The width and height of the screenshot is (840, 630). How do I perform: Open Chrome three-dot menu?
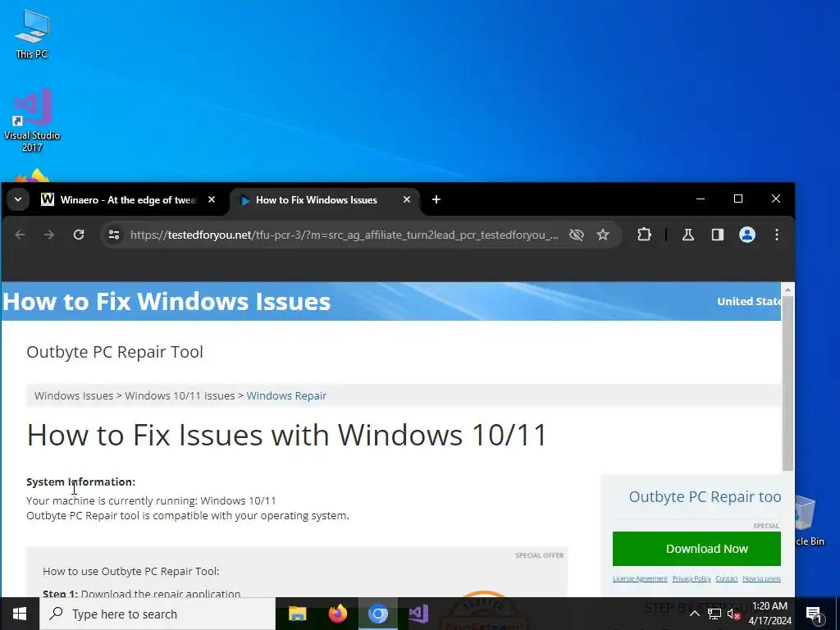coord(777,235)
